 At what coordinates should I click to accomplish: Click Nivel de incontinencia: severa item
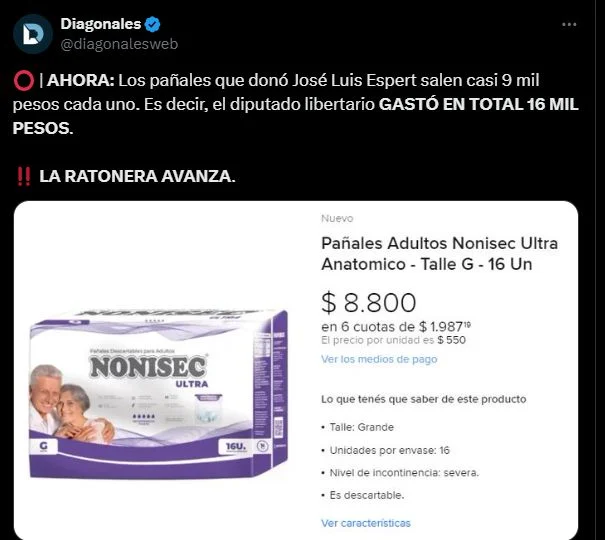pyautogui.click(x=400, y=472)
